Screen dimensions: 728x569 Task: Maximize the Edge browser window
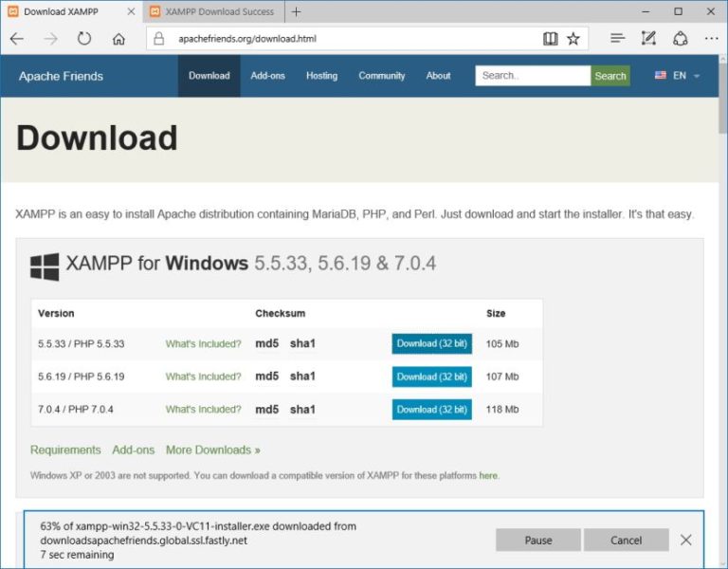tap(679, 11)
